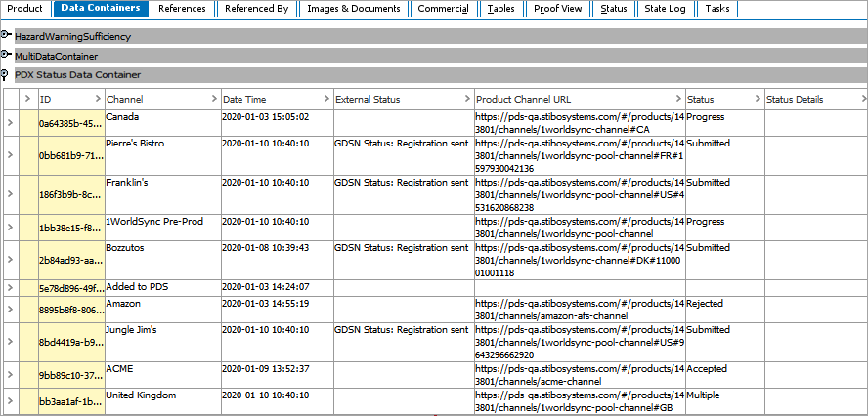
Task: Open Product Channel URL column arrow menu
Action: [x=678, y=99]
